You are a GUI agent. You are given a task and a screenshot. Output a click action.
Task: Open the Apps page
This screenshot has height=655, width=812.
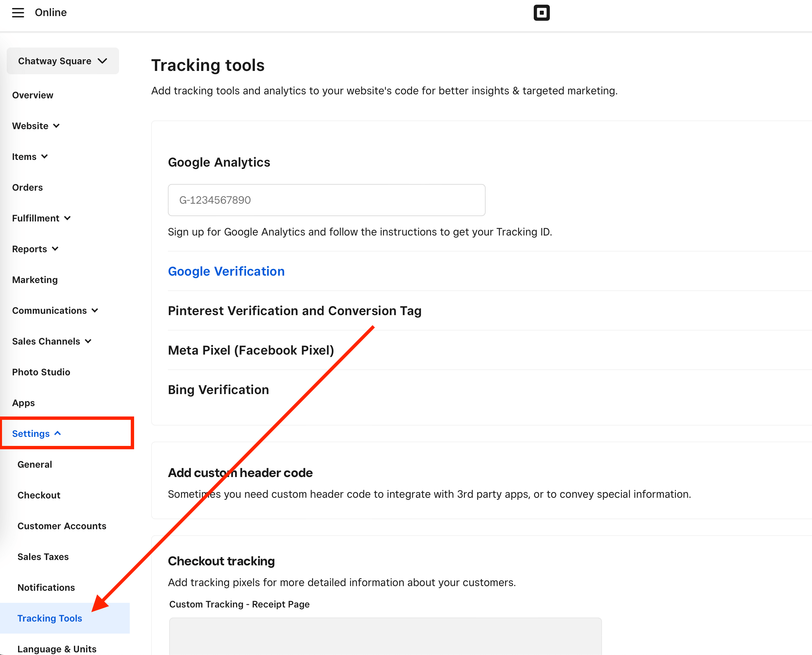click(23, 403)
